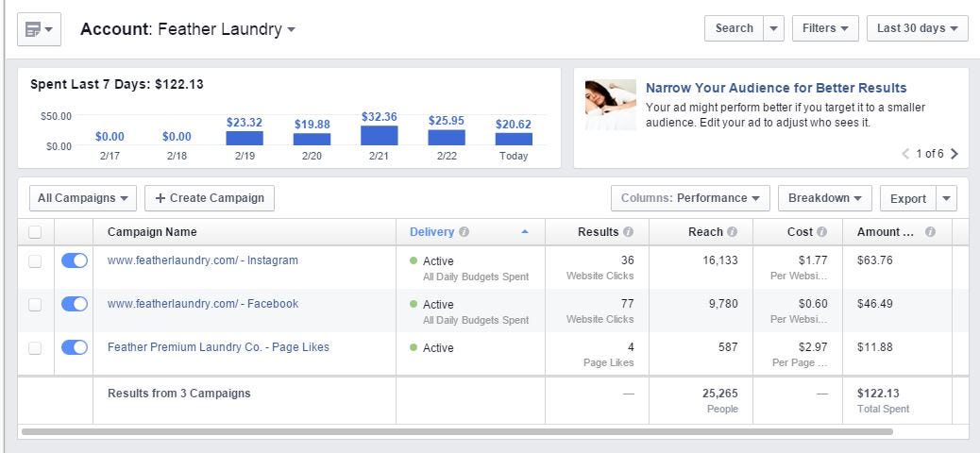Sort by the Amount column header
980x453 pixels.
pos(886,232)
